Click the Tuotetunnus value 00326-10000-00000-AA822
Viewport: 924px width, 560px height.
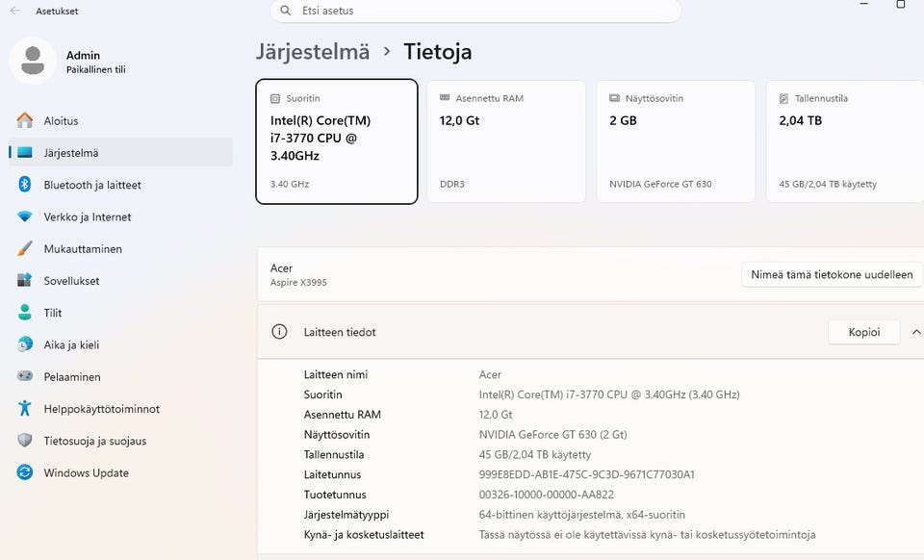tap(547, 495)
